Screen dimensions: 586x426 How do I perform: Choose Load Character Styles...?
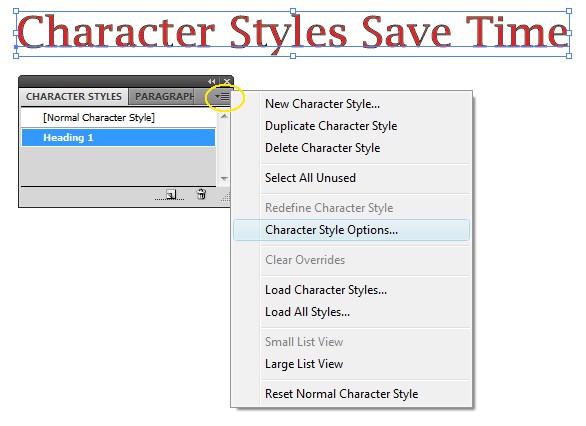point(351,290)
